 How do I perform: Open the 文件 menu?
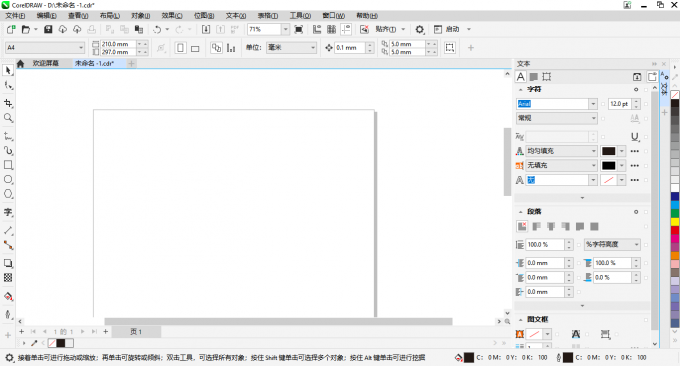coord(15,16)
